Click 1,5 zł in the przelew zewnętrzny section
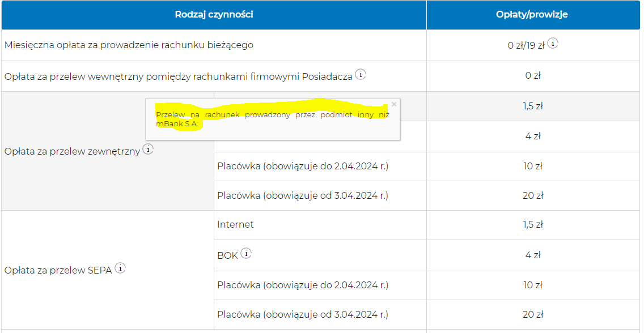Image resolution: width=644 pixels, height=333 pixels. coord(533,106)
